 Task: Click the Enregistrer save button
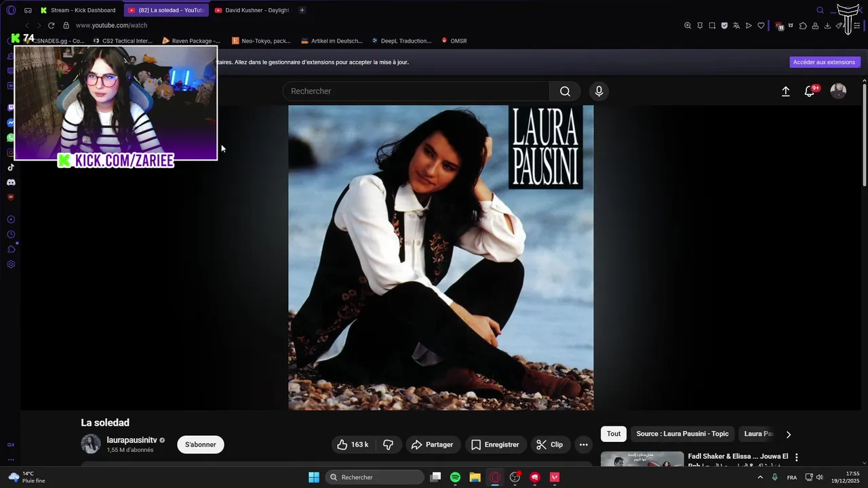[x=495, y=445]
